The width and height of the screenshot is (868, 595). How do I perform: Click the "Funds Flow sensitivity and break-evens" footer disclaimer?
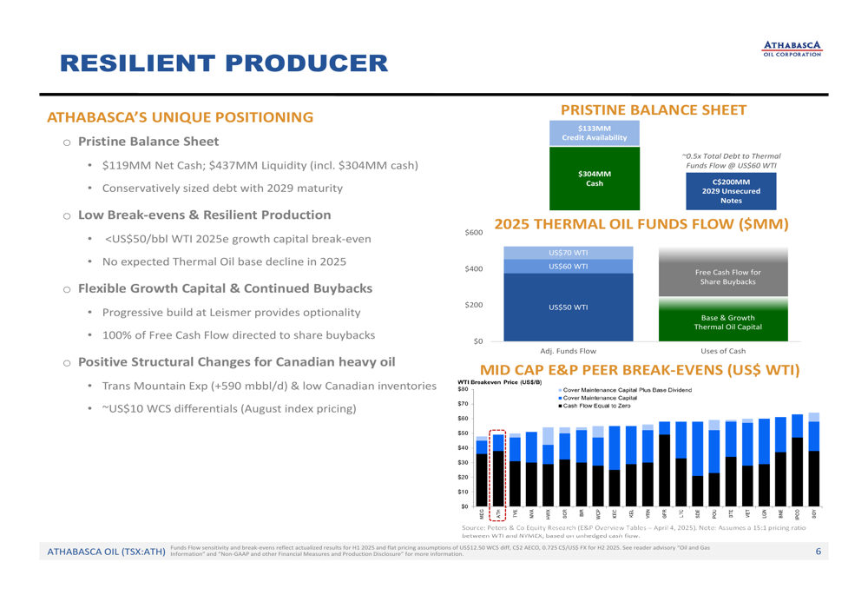coord(440,551)
